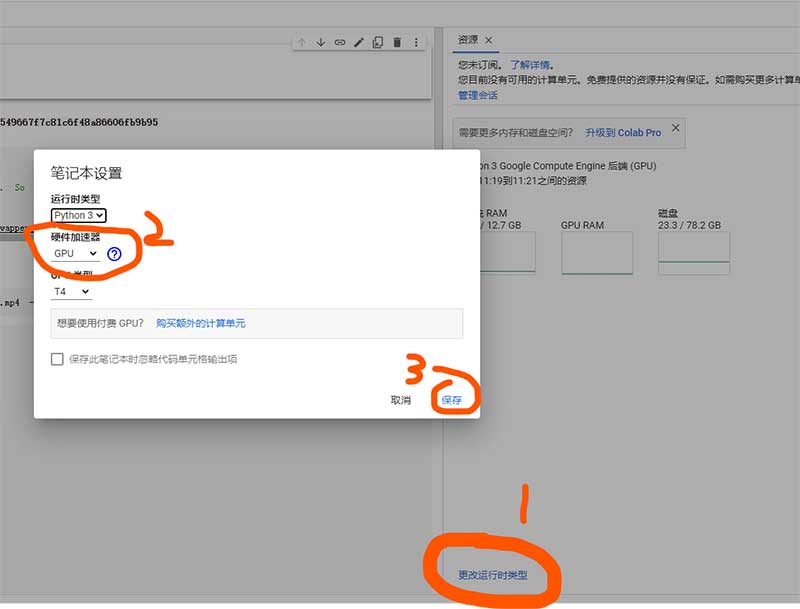Viewport: 800px width, 609px height.
Task: Click the open cell in tab icon
Action: (x=378, y=42)
